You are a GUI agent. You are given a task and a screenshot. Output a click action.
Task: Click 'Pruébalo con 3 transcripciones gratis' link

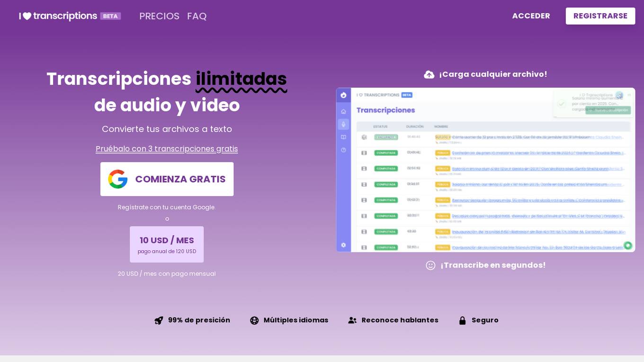167,149
